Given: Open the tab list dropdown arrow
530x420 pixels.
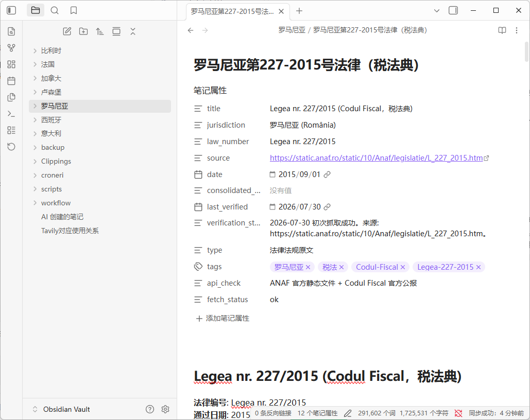Looking at the screenshot, I should [x=437, y=11].
